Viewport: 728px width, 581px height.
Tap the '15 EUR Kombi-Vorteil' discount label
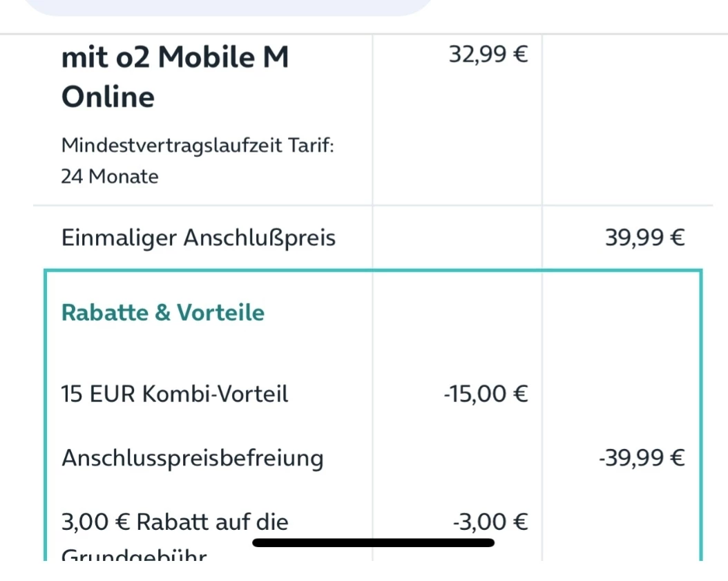[175, 394]
